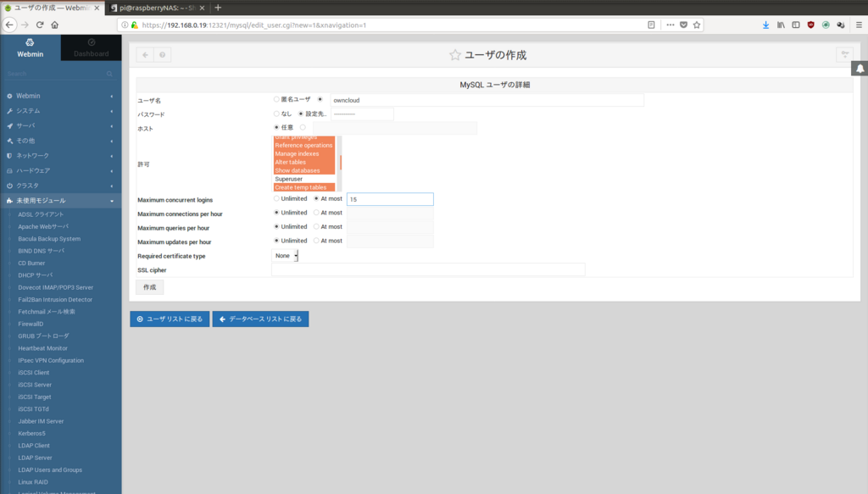Click the browser back arrow
Viewport: 868px width, 494px height.
[9, 25]
